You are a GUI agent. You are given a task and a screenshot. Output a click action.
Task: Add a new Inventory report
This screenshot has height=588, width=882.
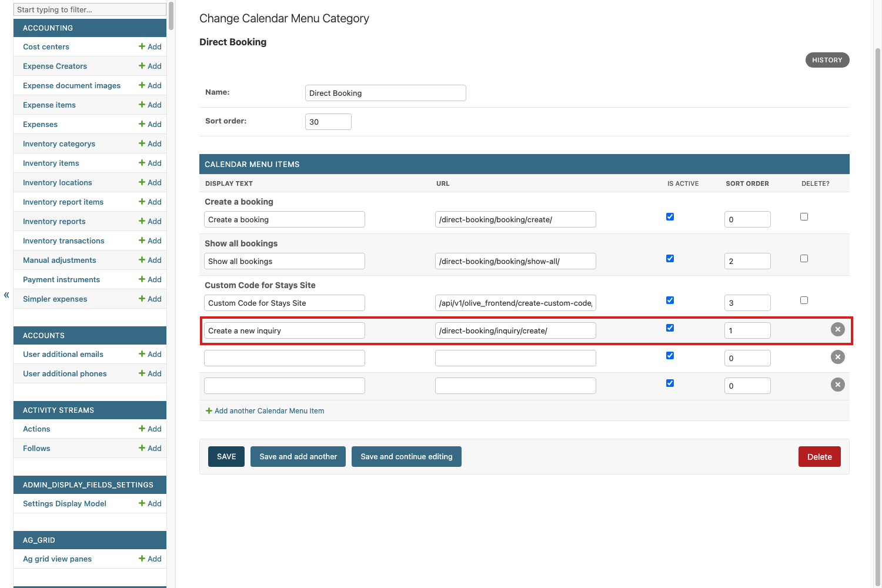tap(150, 221)
